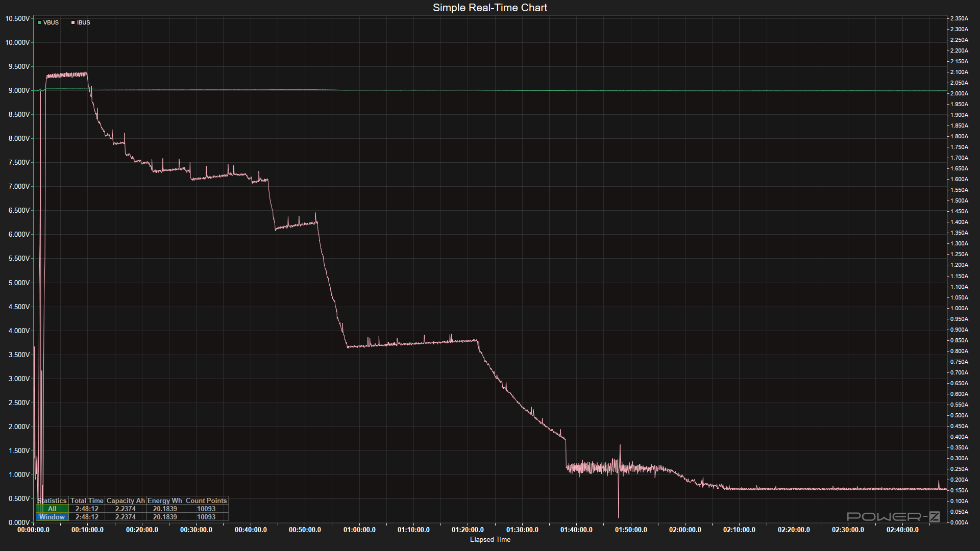
Task: Click the Window row total time 2:48:12
Action: click(x=87, y=517)
